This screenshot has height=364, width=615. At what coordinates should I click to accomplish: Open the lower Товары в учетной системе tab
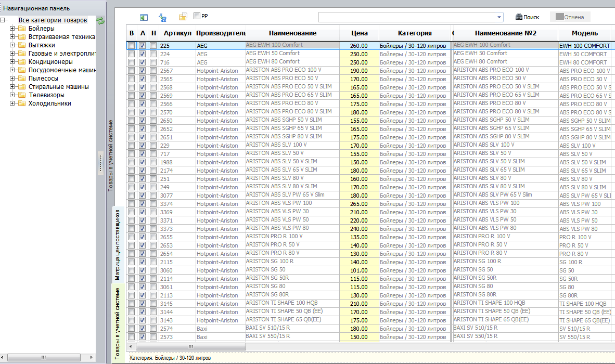pyautogui.click(x=117, y=323)
